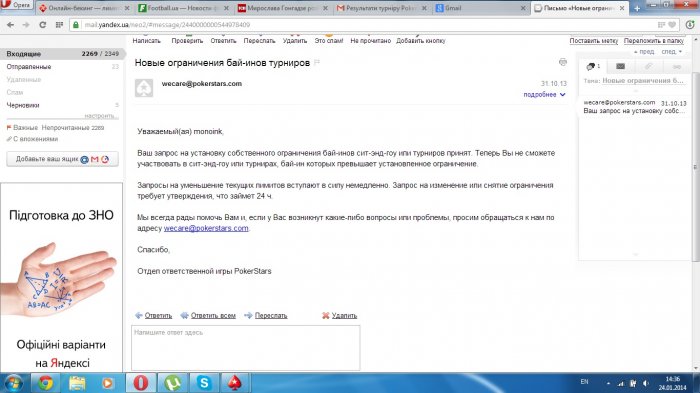This screenshot has height=393, width=700.
Task: Click EN language indicator
Action: point(584,382)
